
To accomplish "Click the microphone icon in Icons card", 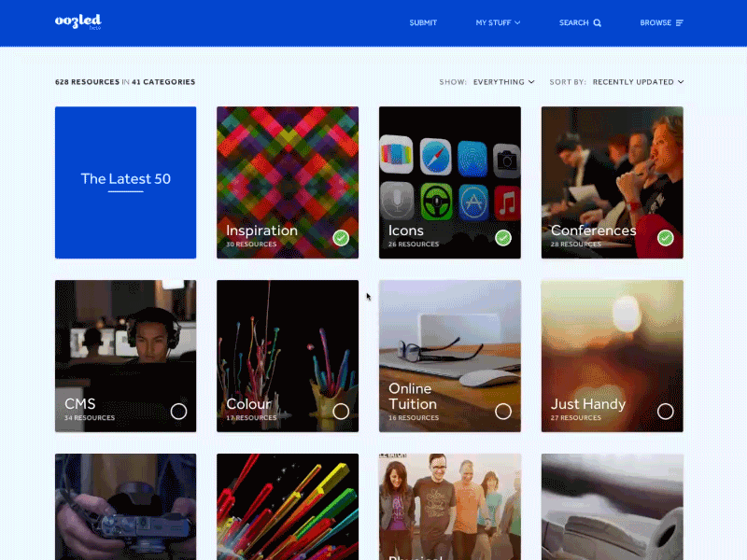I will click(397, 201).
